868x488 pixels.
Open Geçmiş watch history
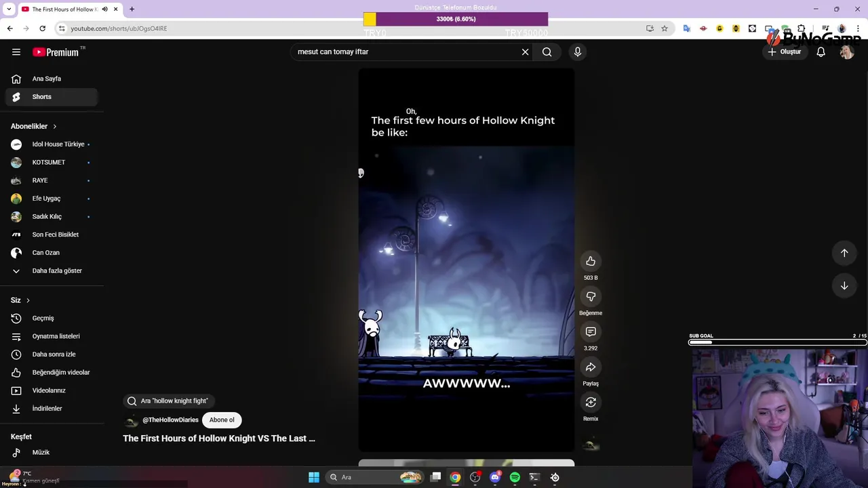(x=52, y=318)
